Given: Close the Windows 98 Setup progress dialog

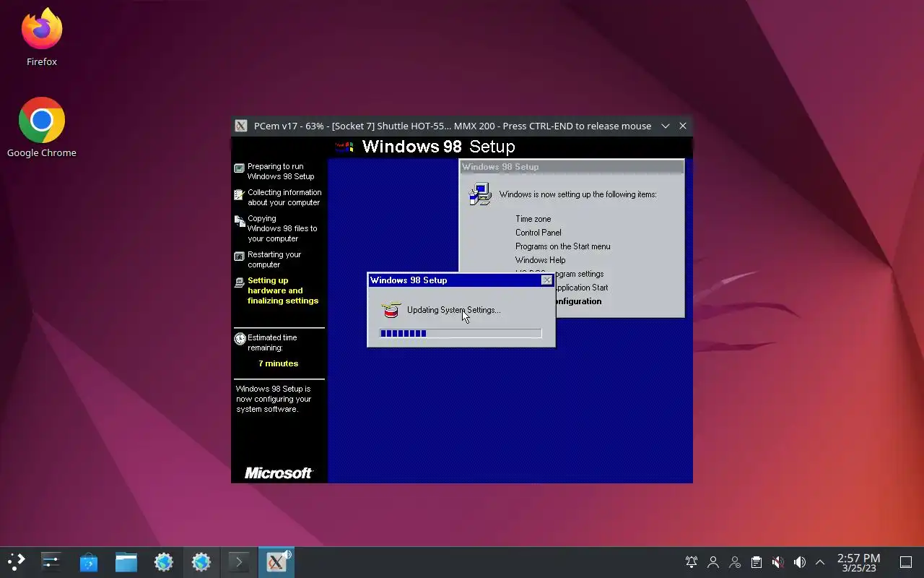Looking at the screenshot, I should pyautogui.click(x=546, y=280).
